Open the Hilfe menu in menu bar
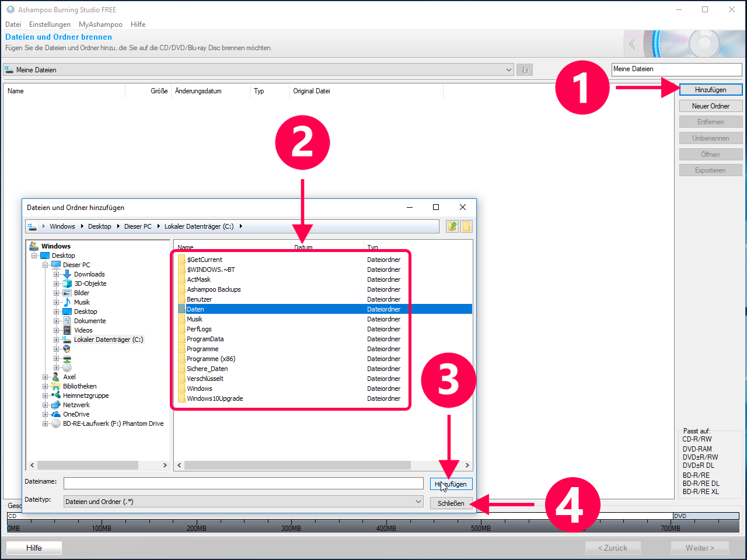This screenshot has width=747, height=560. 138,24
